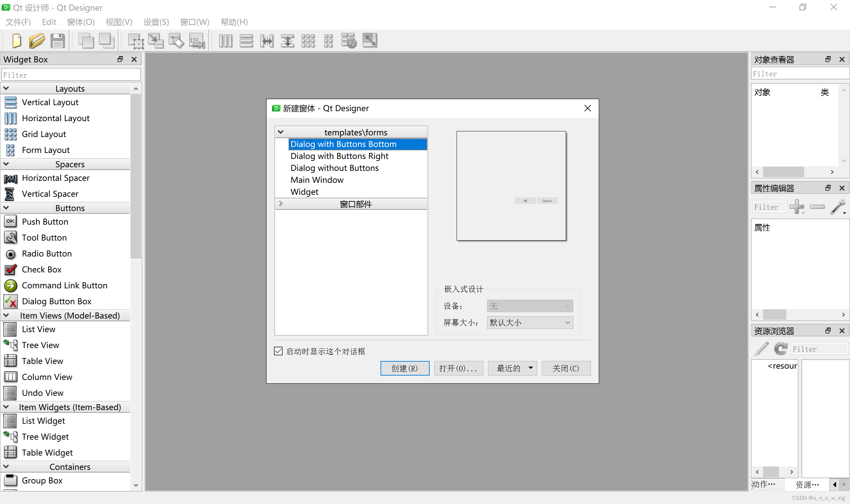Click the Open file folder icon
This screenshot has height=504, width=850.
[37, 41]
